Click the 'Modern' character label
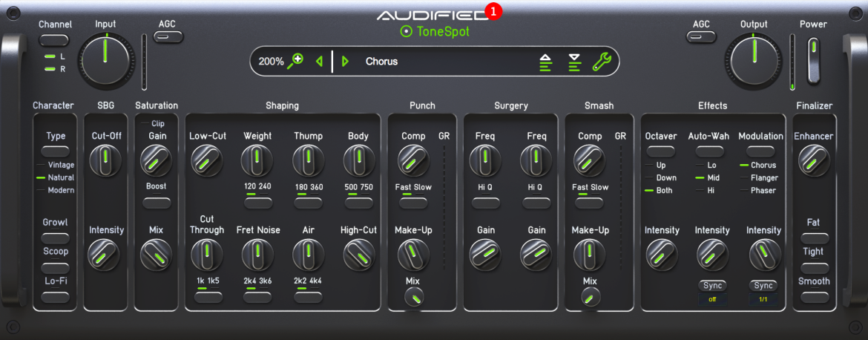This screenshot has width=868, height=340. [61, 191]
